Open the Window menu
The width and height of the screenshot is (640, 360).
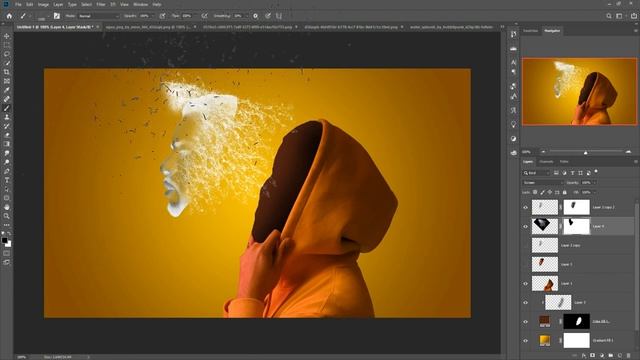pos(141,4)
